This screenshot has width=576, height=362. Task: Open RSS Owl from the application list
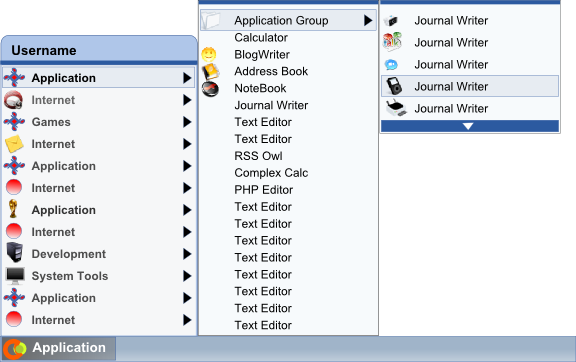258,156
